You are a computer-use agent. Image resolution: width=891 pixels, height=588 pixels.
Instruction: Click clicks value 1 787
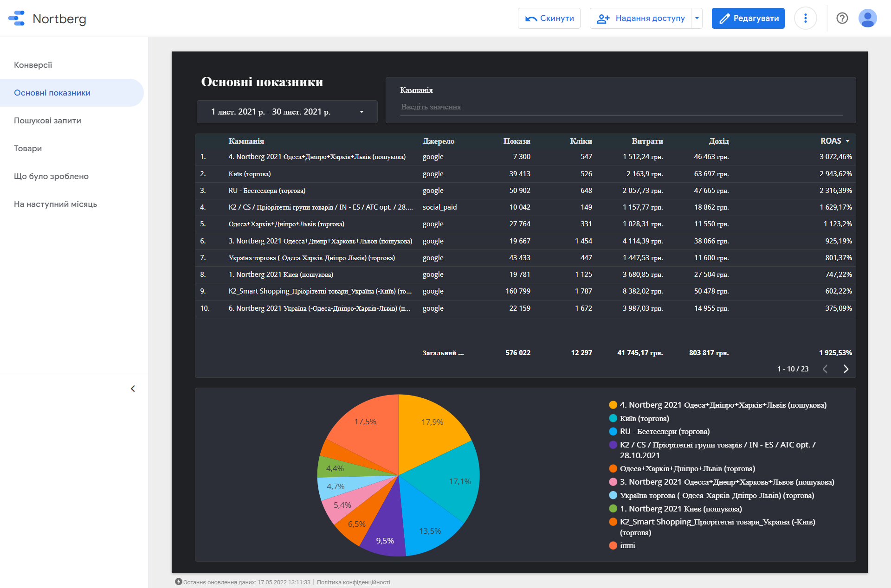point(583,291)
